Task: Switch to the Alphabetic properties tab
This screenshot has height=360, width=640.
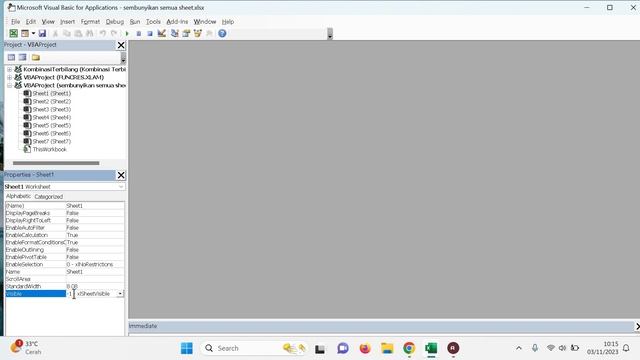Action: tap(18, 196)
